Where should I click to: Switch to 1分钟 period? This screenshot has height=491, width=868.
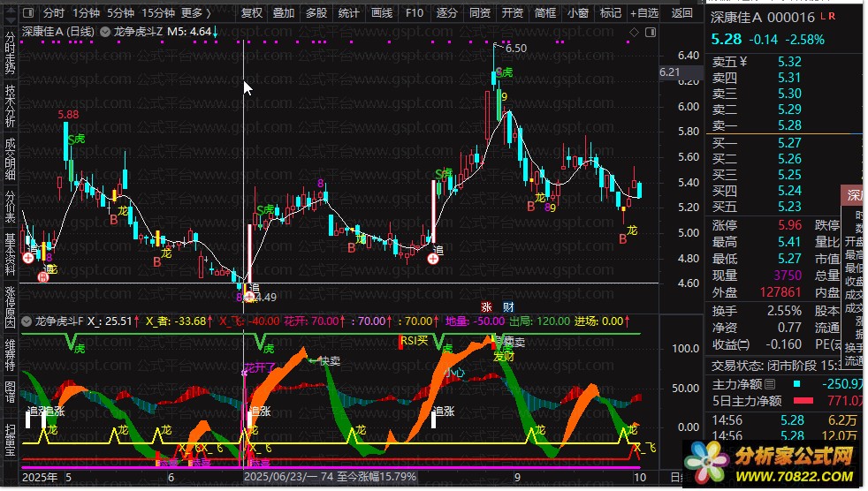[86, 12]
